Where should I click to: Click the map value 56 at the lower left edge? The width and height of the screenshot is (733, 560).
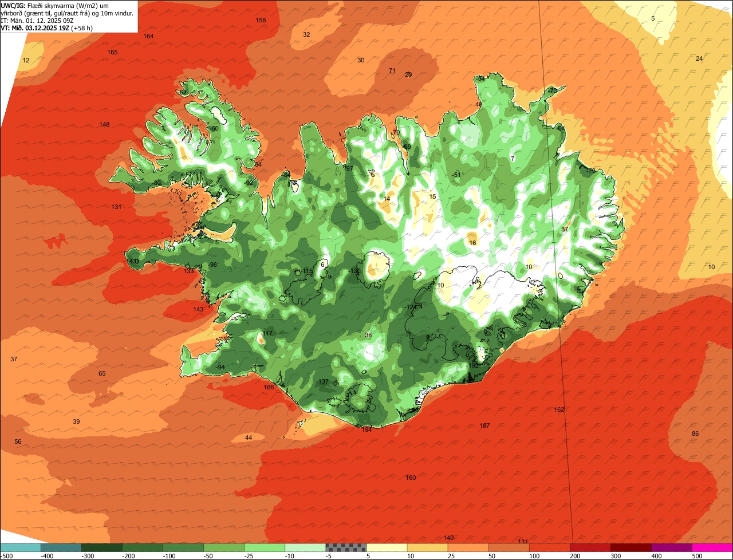pos(18,441)
